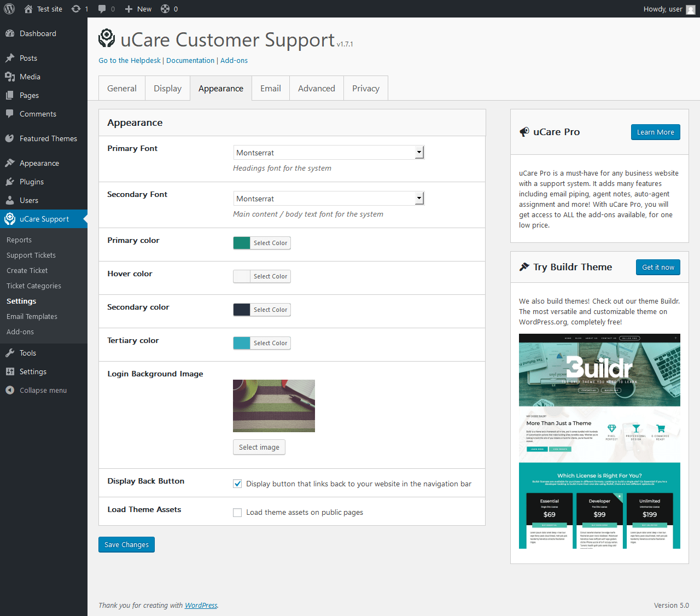Open the Advanced tab

317,89
